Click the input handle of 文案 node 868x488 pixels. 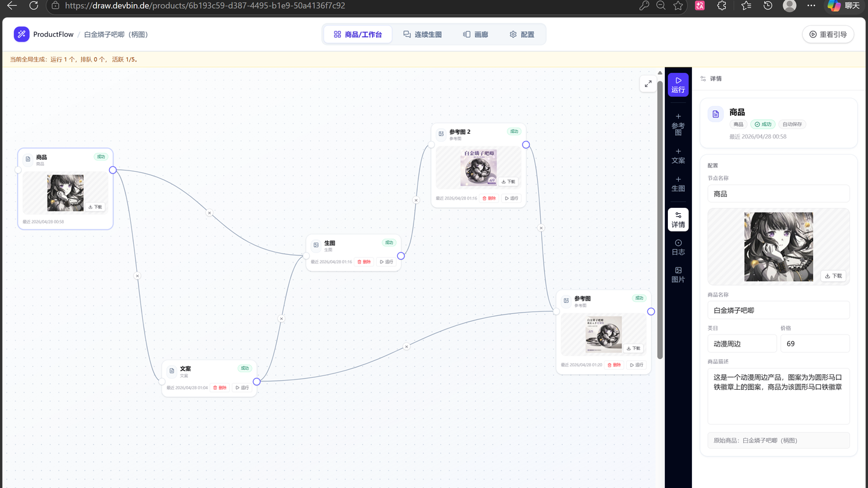pyautogui.click(x=162, y=381)
